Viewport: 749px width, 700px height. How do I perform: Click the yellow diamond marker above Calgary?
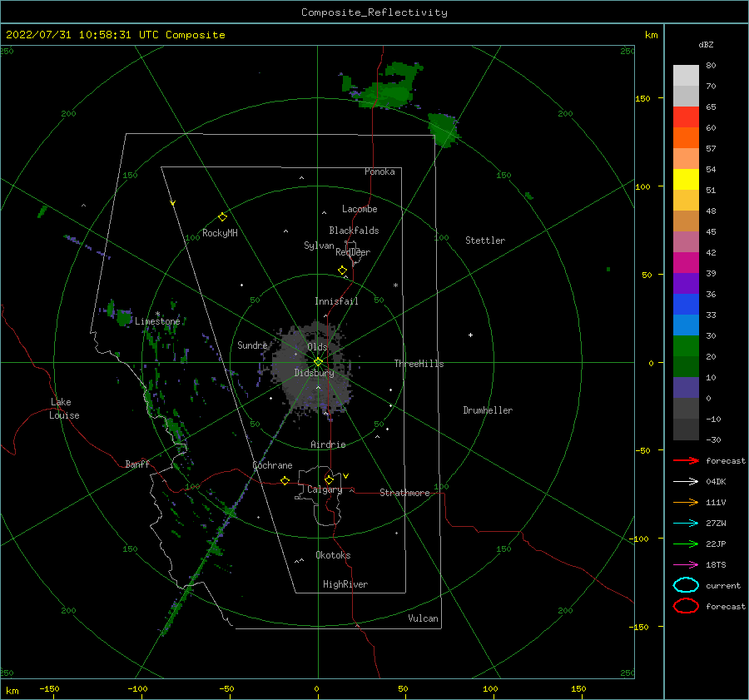pyautogui.click(x=329, y=479)
